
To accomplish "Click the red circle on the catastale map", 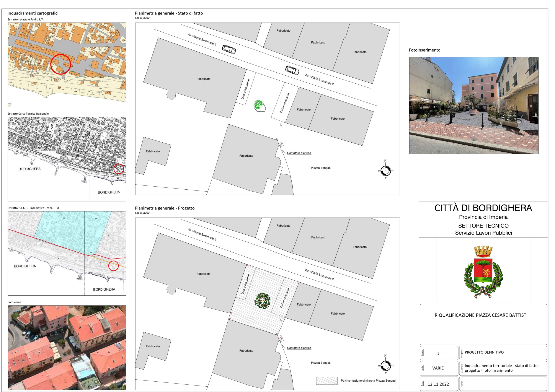I will point(61,64).
